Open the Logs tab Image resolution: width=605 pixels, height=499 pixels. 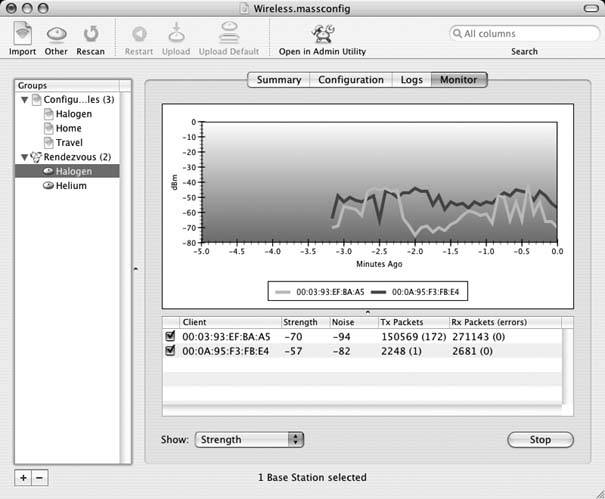[411, 80]
